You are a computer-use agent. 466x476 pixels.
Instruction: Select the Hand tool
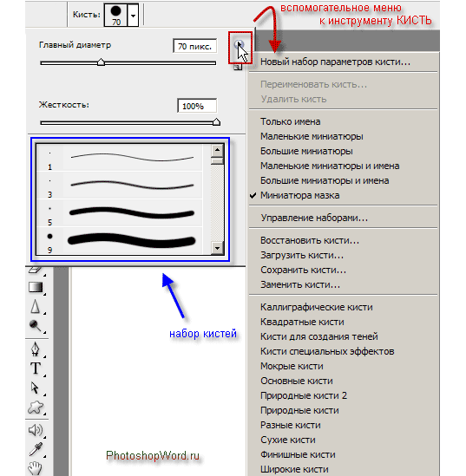[35, 468]
